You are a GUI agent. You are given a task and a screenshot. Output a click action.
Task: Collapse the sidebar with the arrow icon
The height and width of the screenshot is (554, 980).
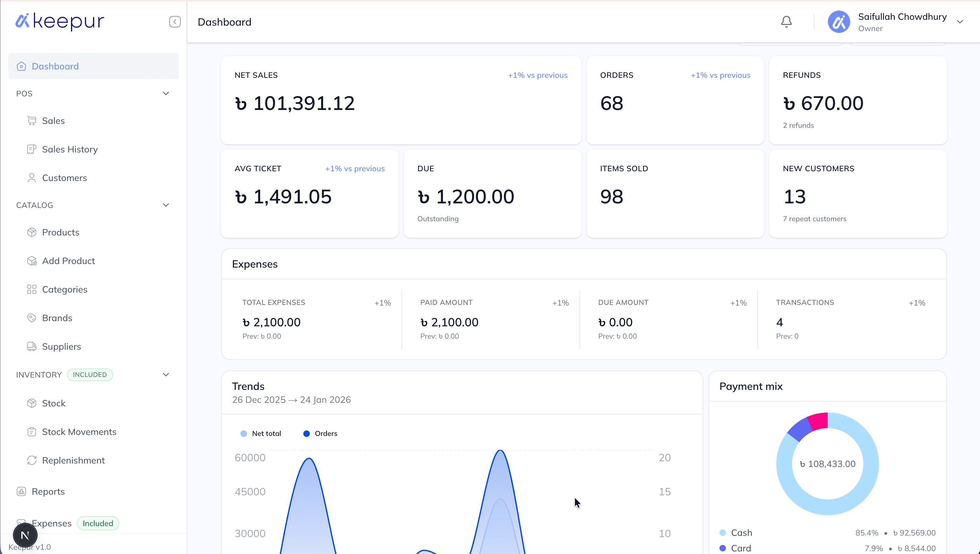[x=175, y=22]
